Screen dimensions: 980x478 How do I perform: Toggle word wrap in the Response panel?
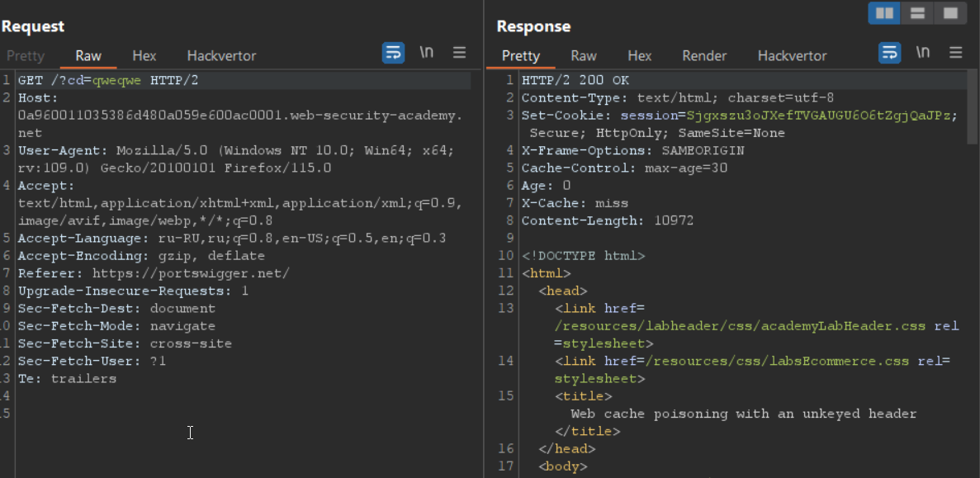point(890,53)
